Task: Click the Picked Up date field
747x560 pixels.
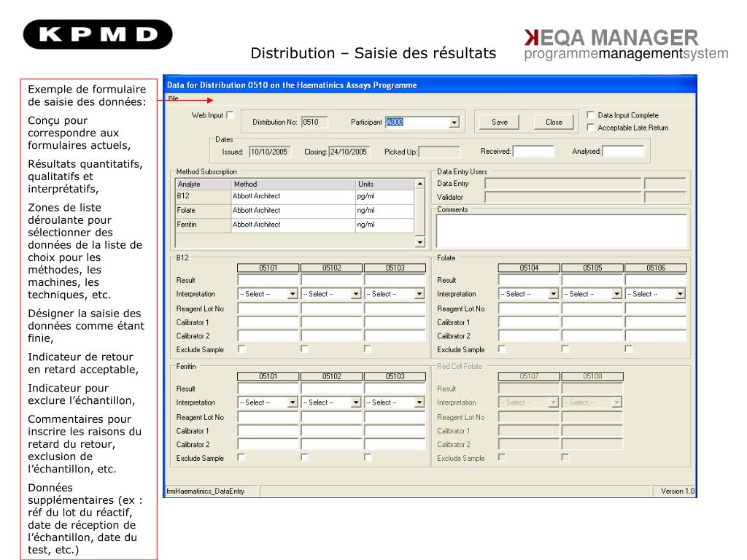Action: (439, 152)
